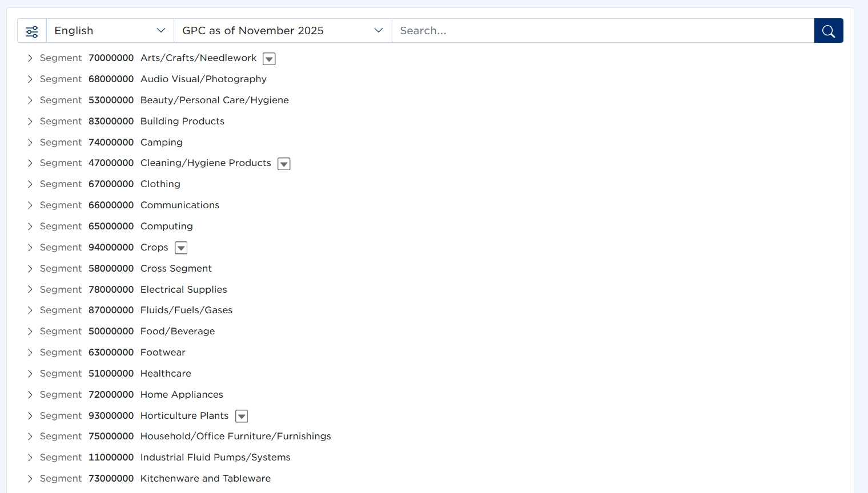868x493 pixels.
Task: Expand the Computing segment chevron
Action: point(30,227)
